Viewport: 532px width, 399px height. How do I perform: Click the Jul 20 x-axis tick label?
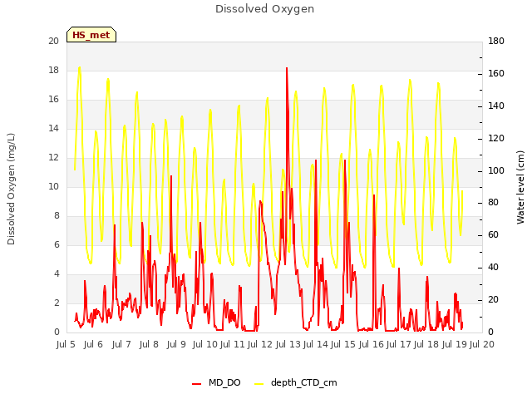coord(482,344)
